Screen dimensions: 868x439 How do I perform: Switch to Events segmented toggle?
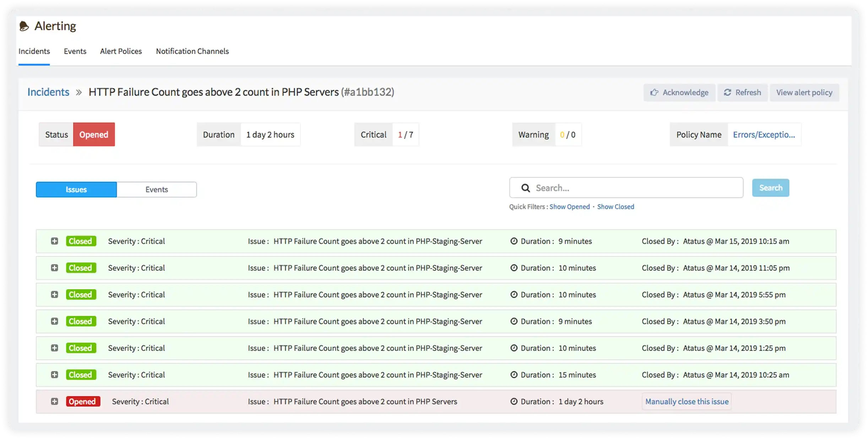tap(156, 190)
